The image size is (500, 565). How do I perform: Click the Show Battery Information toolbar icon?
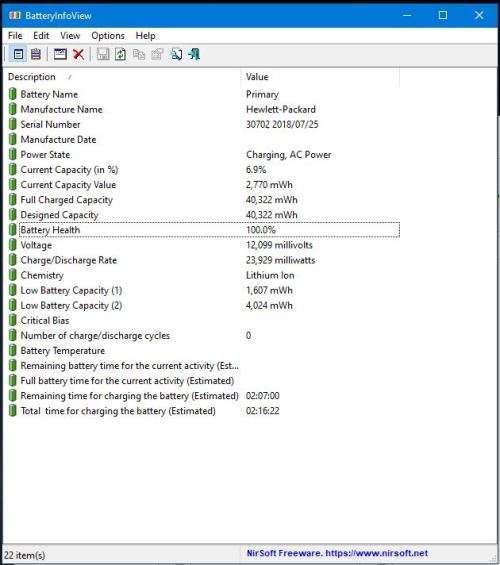18,54
